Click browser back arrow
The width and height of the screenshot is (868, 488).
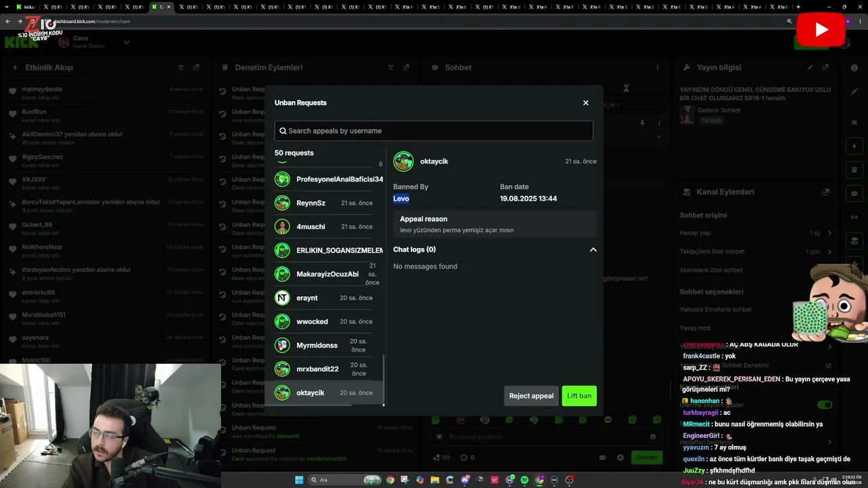pyautogui.click(x=8, y=21)
